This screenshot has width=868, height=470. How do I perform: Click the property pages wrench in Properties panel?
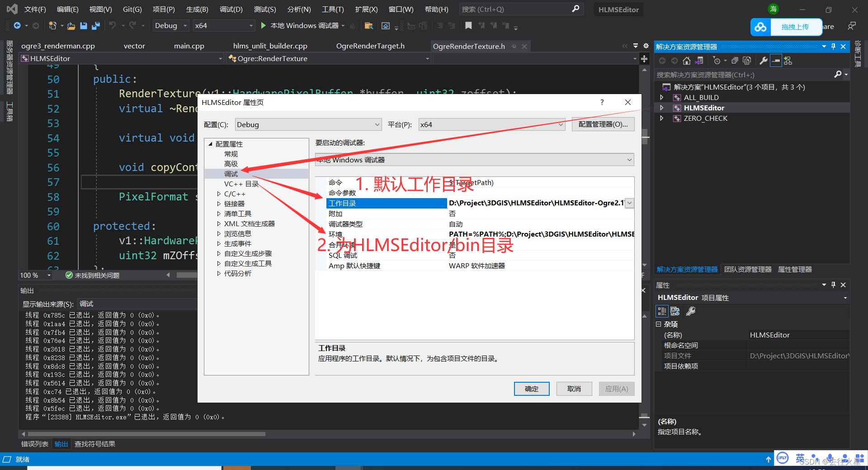pyautogui.click(x=691, y=311)
